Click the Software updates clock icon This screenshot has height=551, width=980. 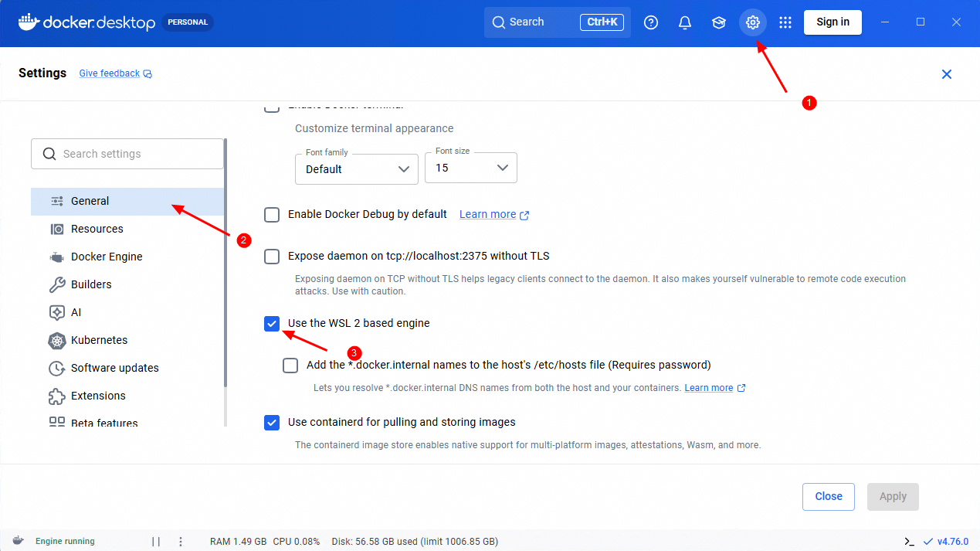[57, 368]
